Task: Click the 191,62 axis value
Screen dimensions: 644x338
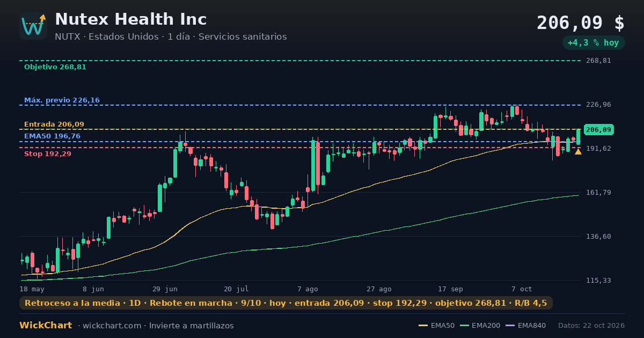Action: click(x=598, y=149)
